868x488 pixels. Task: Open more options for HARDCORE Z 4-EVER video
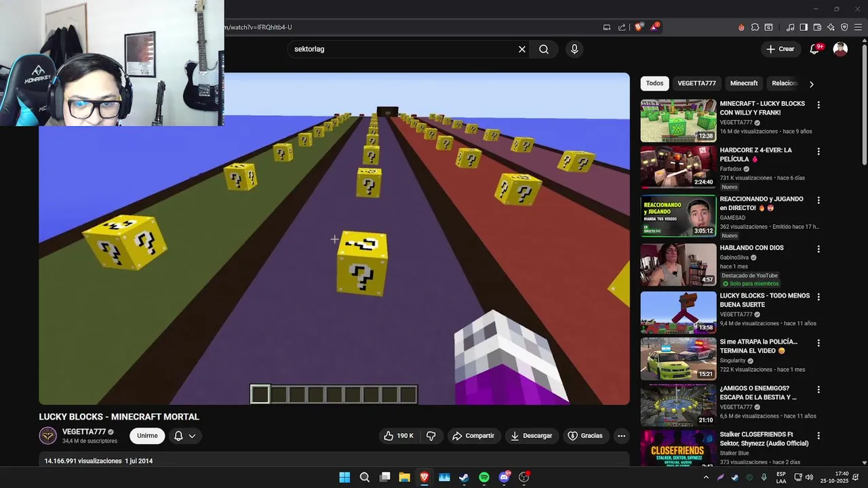(x=818, y=151)
